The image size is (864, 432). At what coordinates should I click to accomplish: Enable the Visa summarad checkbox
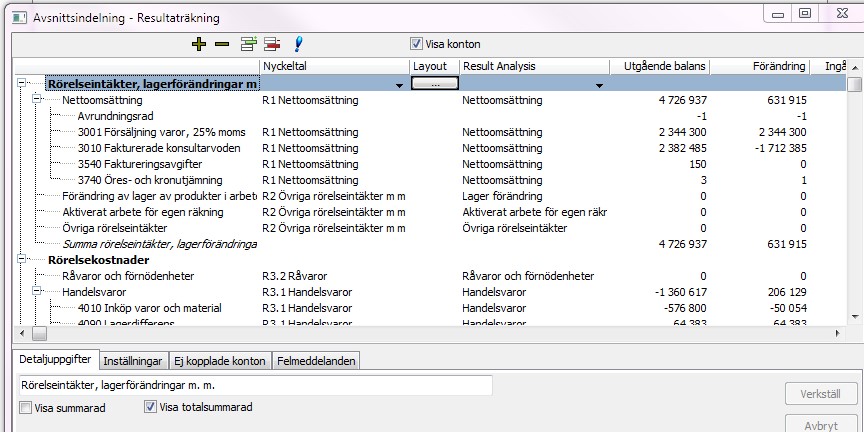click(x=25, y=408)
